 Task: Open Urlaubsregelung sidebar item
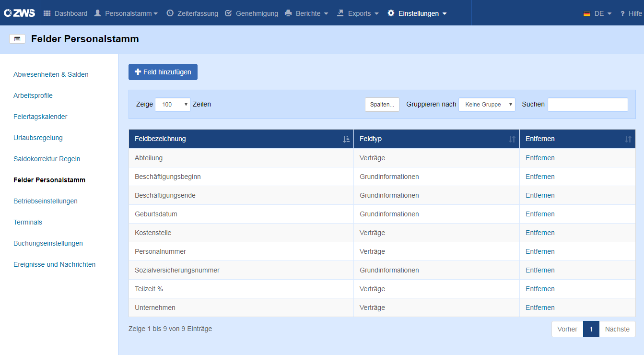[x=38, y=138]
